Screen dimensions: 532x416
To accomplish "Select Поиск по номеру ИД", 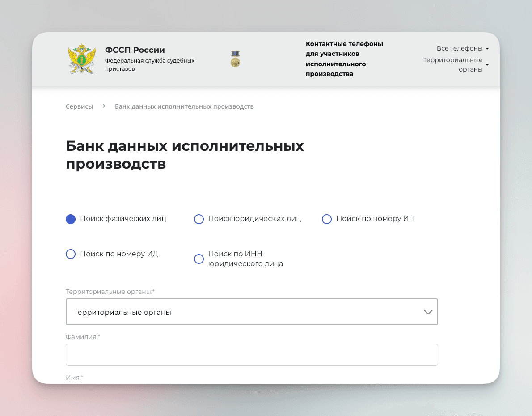I will (x=71, y=254).
